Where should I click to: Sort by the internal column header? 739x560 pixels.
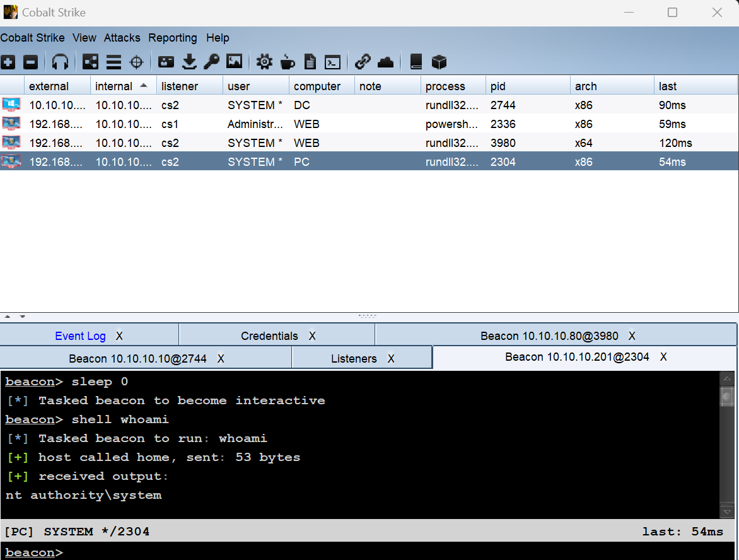click(x=123, y=86)
